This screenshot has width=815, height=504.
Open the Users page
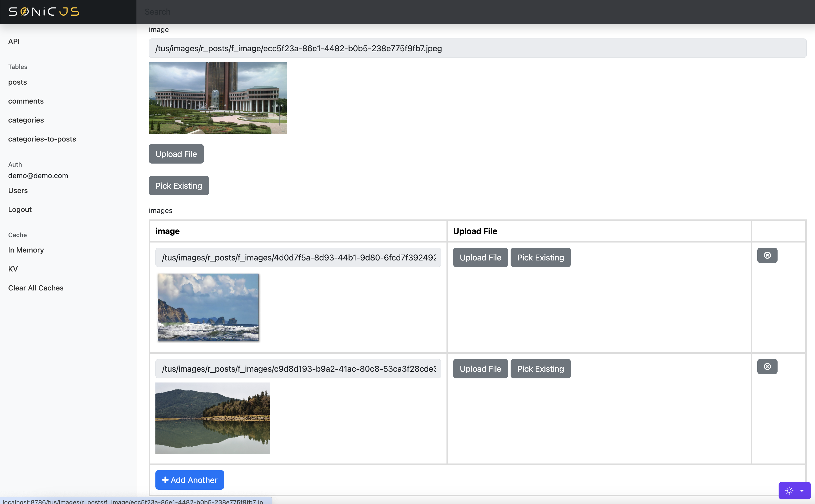click(18, 190)
